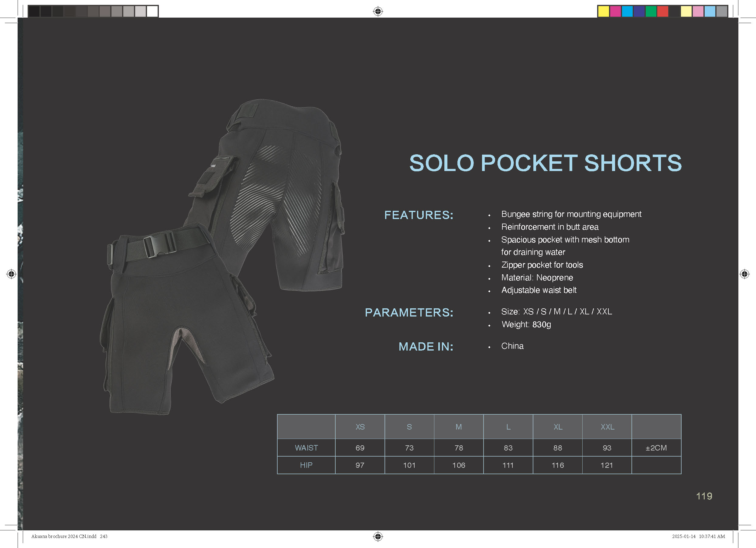Click the page number 119
Image resolution: width=756 pixels, height=548 pixels.
704,496
